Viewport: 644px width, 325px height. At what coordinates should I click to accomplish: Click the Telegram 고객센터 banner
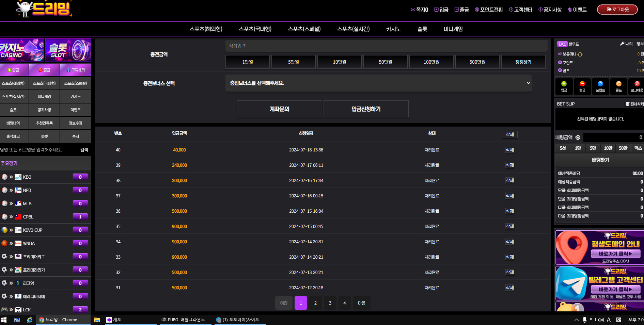click(599, 283)
